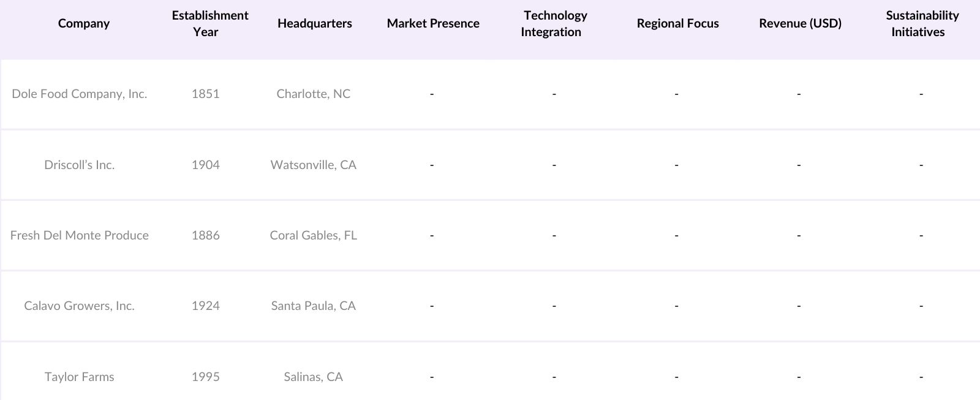The image size is (980, 400).
Task: Select the Headquarters column header
Action: point(314,24)
